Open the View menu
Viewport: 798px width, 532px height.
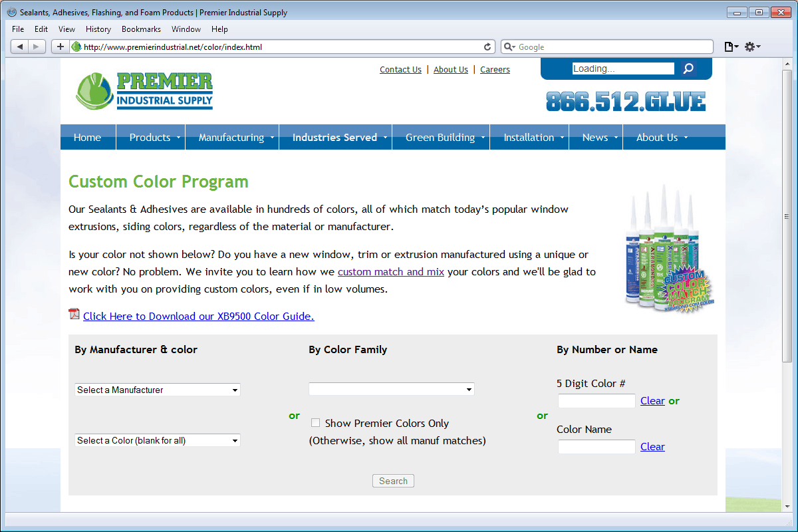66,29
